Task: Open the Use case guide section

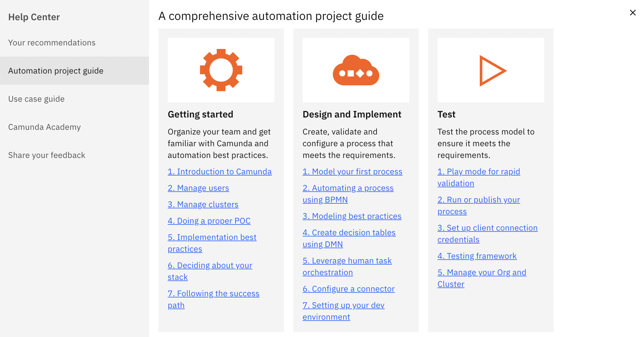Action: click(x=36, y=99)
